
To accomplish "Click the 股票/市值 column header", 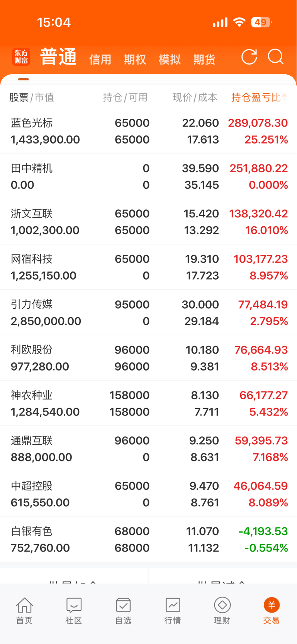I will click(x=32, y=97).
